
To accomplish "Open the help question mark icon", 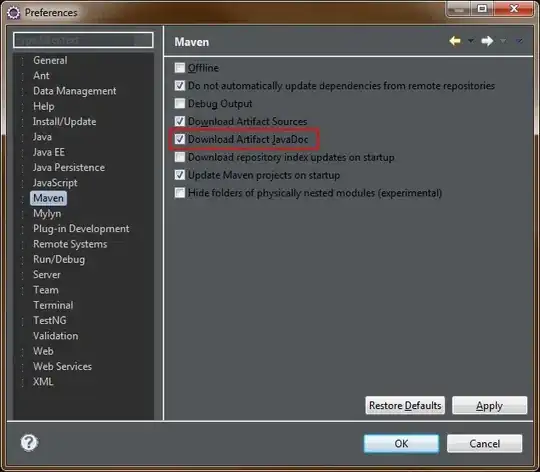I will 29,442.
